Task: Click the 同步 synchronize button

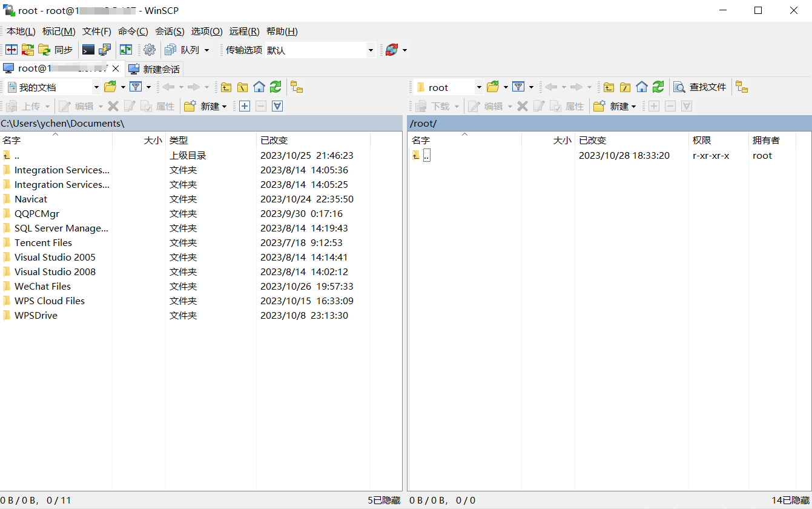Action: tap(56, 50)
